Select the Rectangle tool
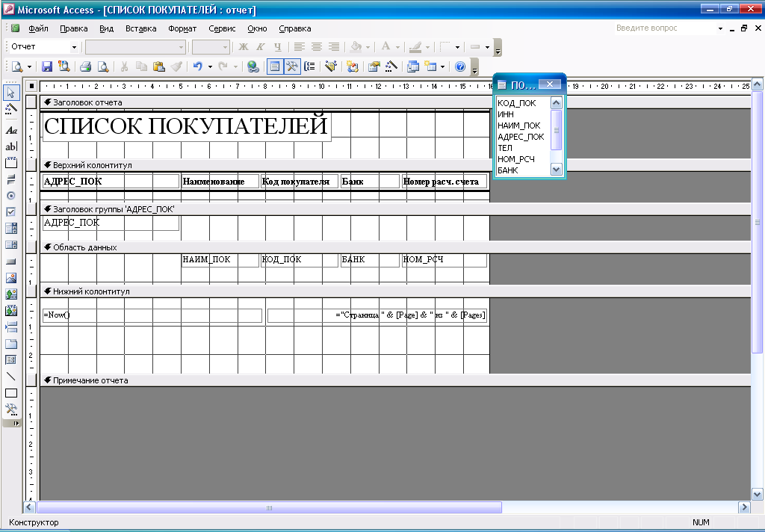The width and height of the screenshot is (765, 532). (10, 393)
